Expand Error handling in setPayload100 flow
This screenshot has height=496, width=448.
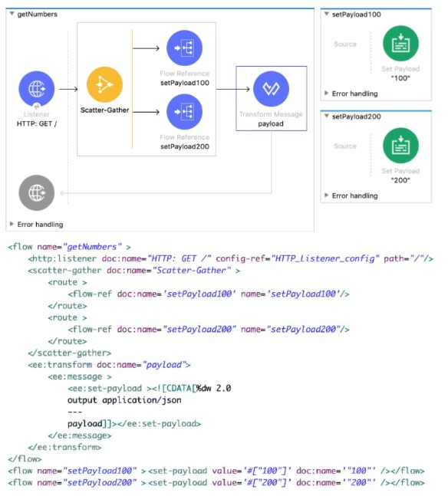tap(327, 93)
